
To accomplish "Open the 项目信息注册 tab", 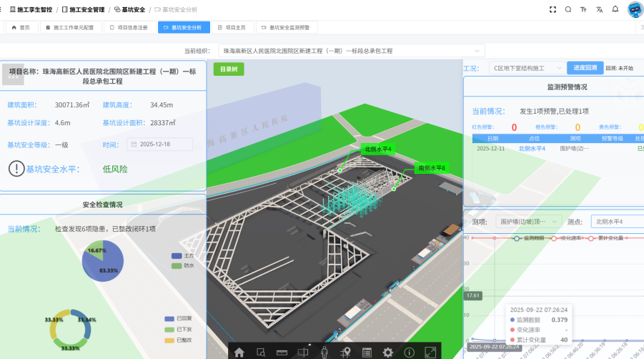I will (129, 27).
